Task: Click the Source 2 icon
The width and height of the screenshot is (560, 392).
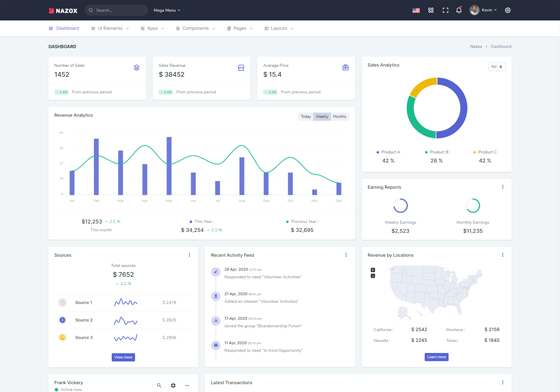Action: pyautogui.click(x=62, y=320)
